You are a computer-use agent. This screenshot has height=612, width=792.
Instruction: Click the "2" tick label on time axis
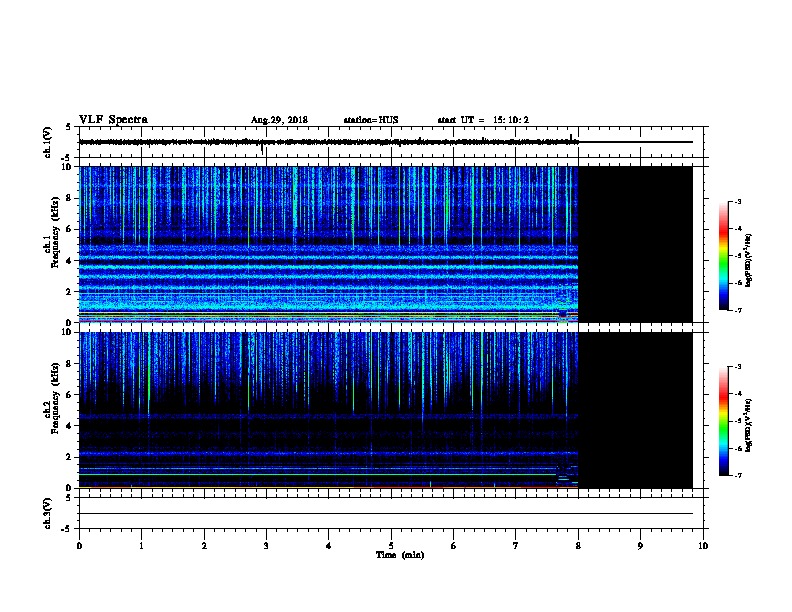point(204,546)
